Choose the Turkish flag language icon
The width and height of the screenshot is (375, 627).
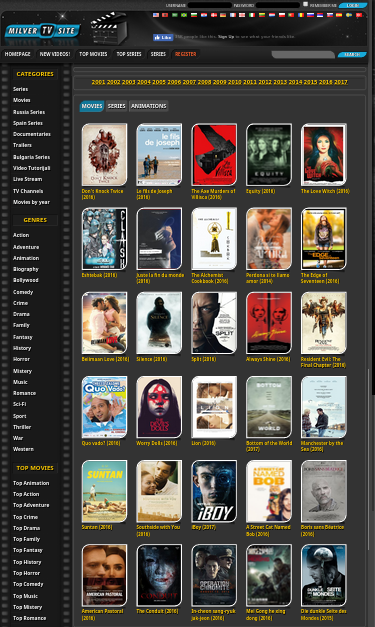click(x=359, y=15)
